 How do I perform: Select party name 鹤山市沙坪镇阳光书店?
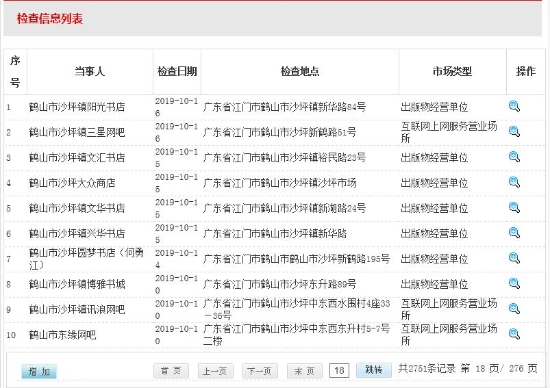pyautogui.click(x=77, y=107)
